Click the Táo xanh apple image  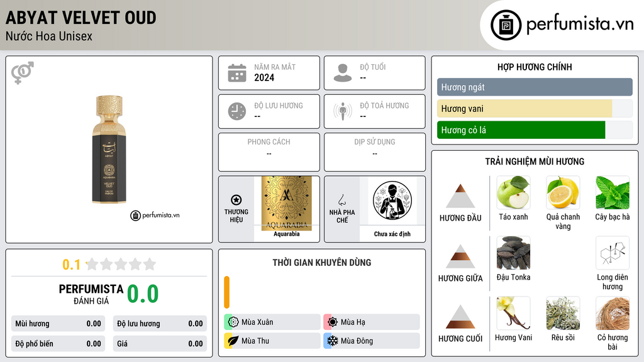click(x=513, y=192)
